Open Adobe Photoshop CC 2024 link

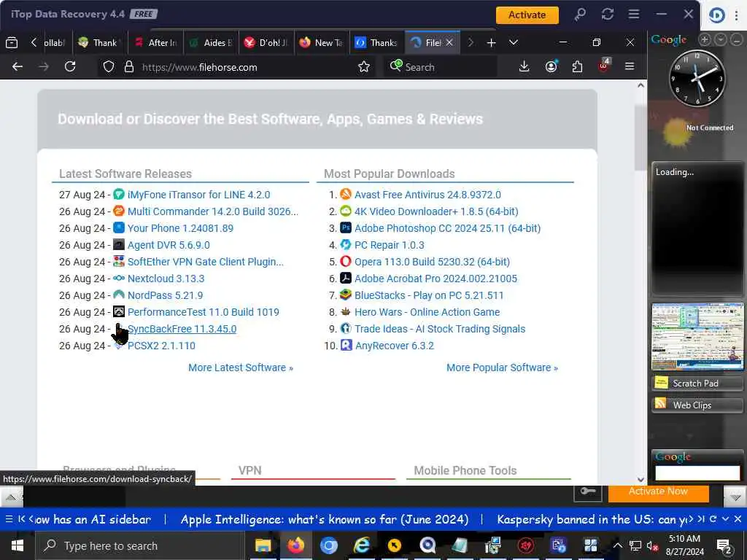(447, 228)
